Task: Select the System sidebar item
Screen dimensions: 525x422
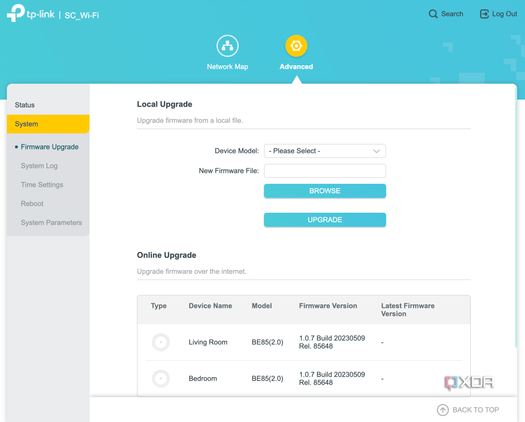Action: pos(48,124)
